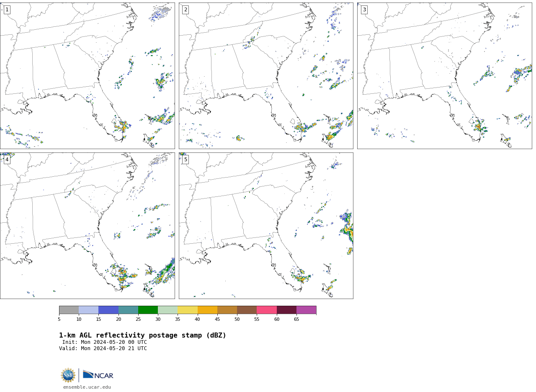The height and width of the screenshot is (392, 536).
Task: Click the colorbar tick label '20'
Action: click(x=119, y=320)
